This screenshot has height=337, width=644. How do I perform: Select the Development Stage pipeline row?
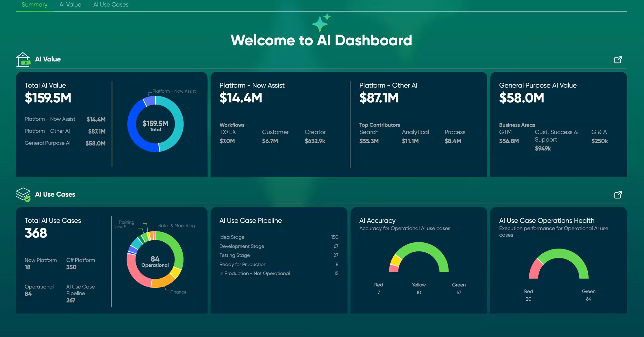pyautogui.click(x=241, y=246)
